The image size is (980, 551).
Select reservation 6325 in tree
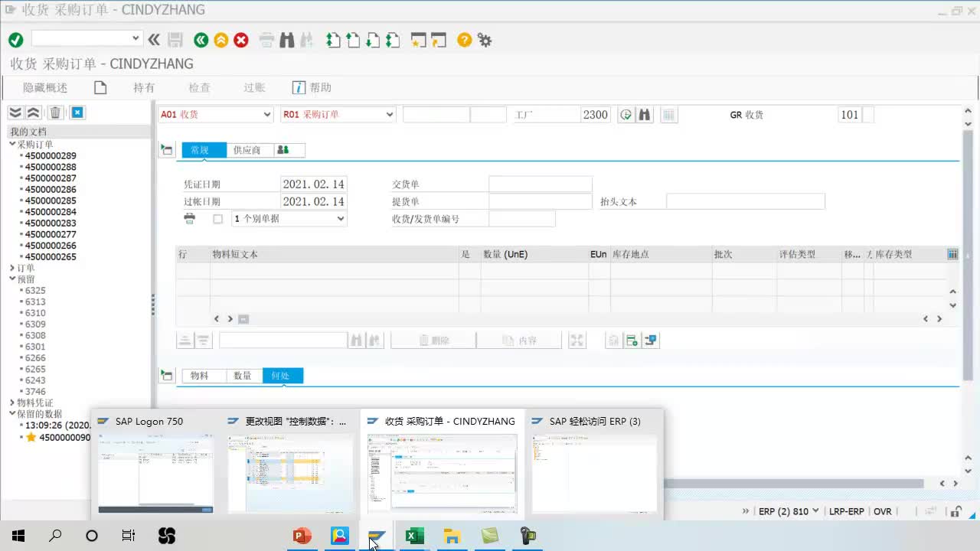(35, 291)
